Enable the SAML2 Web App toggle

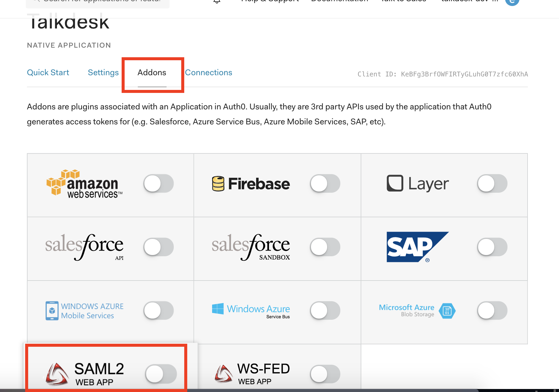tap(161, 374)
